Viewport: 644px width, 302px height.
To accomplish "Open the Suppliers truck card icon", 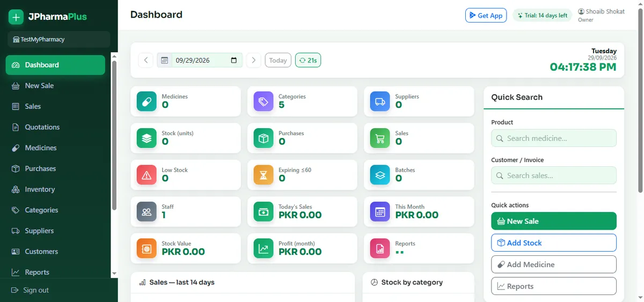I will [x=380, y=101].
